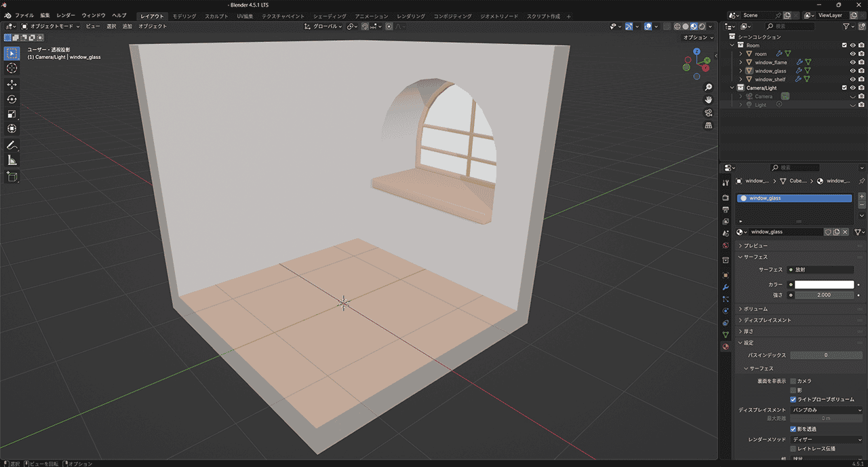Screen dimensions: 868x467
Task: Select the Scale tool
Action: 12,114
